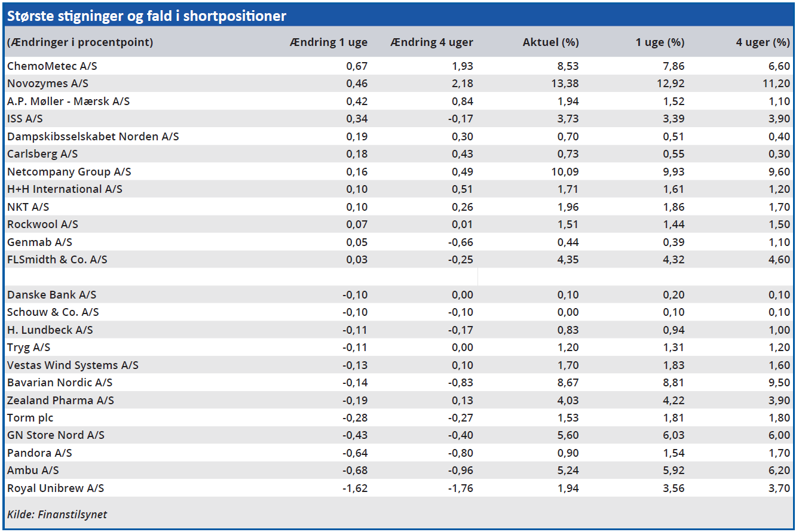
Task: Click Novozymes 4 uger value 11,20
Action: pyautogui.click(x=776, y=84)
